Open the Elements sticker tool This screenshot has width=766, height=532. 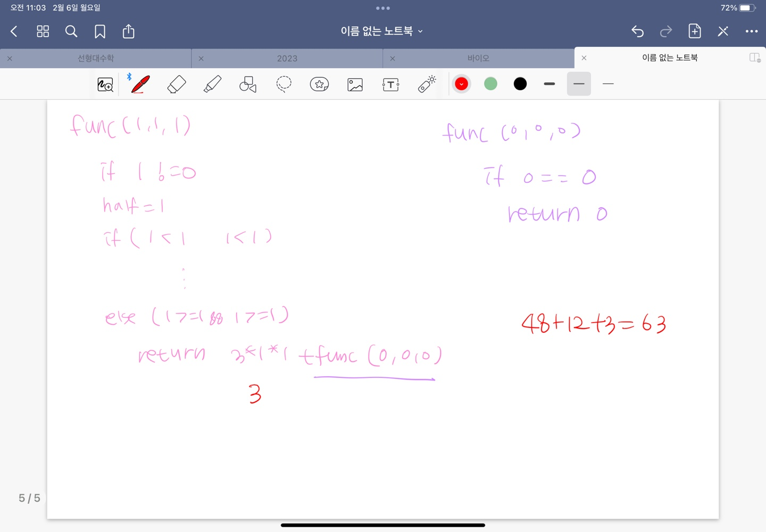point(319,84)
